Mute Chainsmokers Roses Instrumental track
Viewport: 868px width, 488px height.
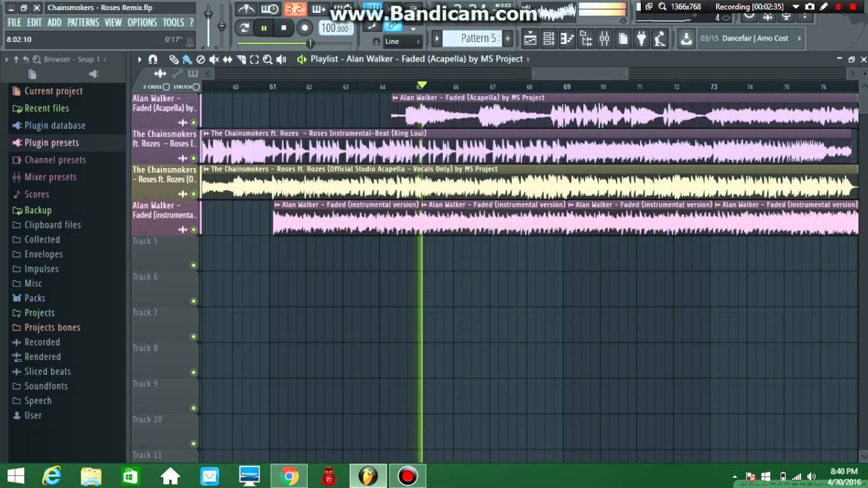coord(193,158)
